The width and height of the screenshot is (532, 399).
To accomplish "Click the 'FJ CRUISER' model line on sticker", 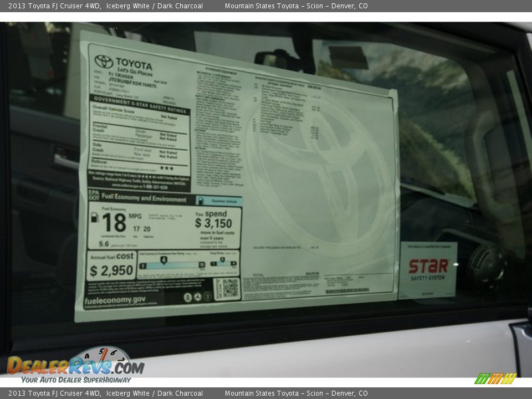I will pyautogui.click(x=121, y=76).
